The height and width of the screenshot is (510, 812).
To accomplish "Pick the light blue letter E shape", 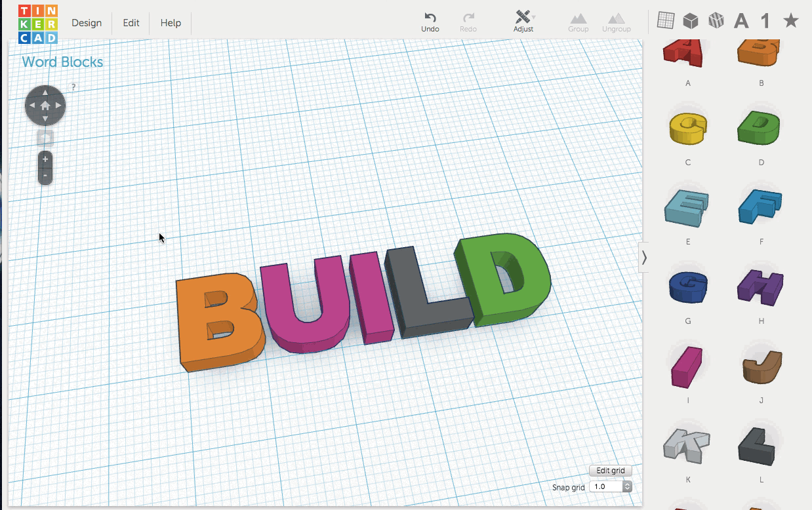I will point(687,207).
